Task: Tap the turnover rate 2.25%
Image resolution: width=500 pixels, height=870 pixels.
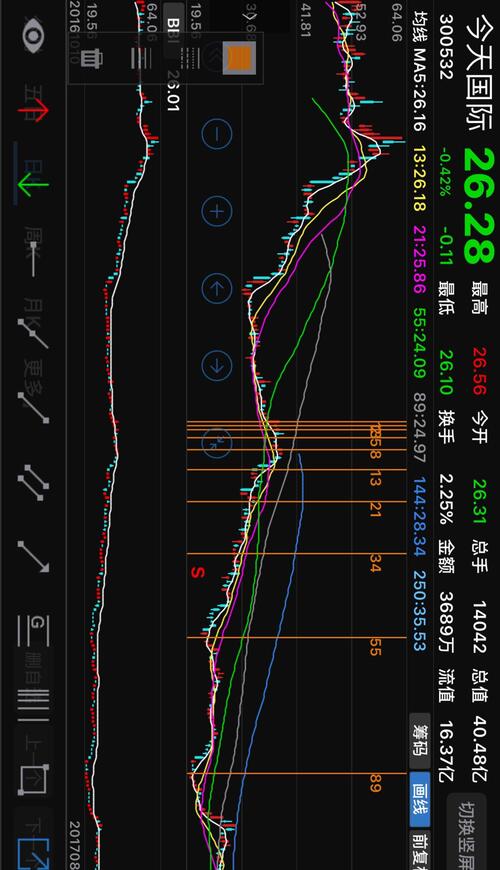Action: [447, 499]
